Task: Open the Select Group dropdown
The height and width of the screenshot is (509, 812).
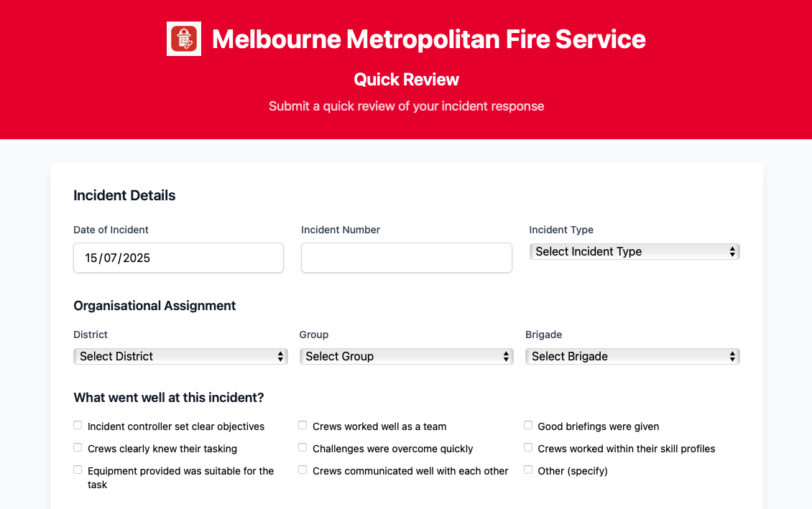Action: click(406, 356)
